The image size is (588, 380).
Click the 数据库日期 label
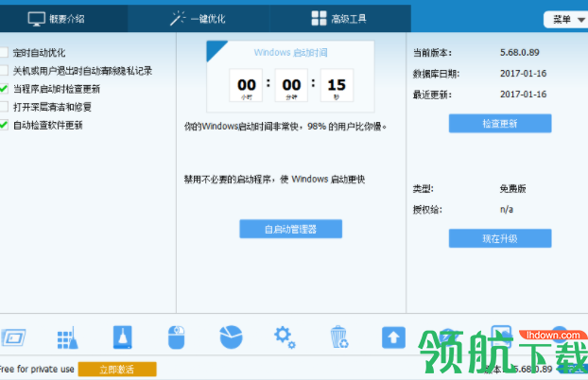point(436,74)
